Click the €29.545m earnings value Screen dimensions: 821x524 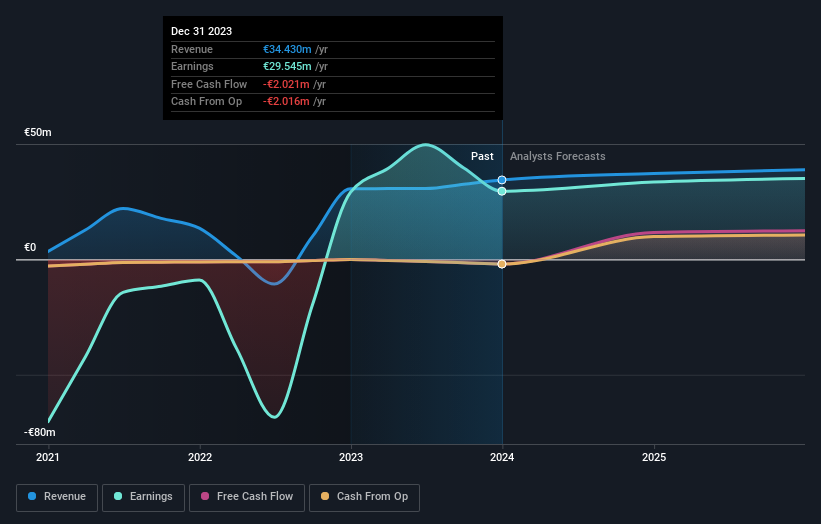pyautogui.click(x=287, y=66)
